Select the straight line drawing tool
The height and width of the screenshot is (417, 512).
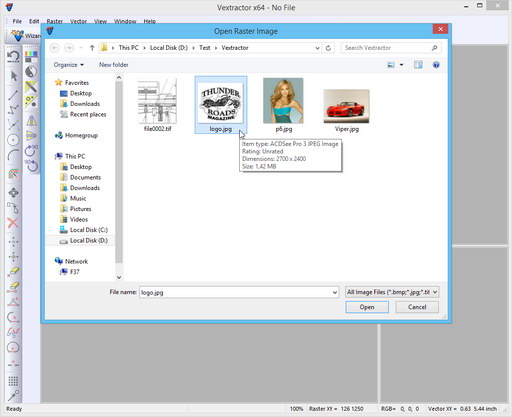[x=13, y=95]
